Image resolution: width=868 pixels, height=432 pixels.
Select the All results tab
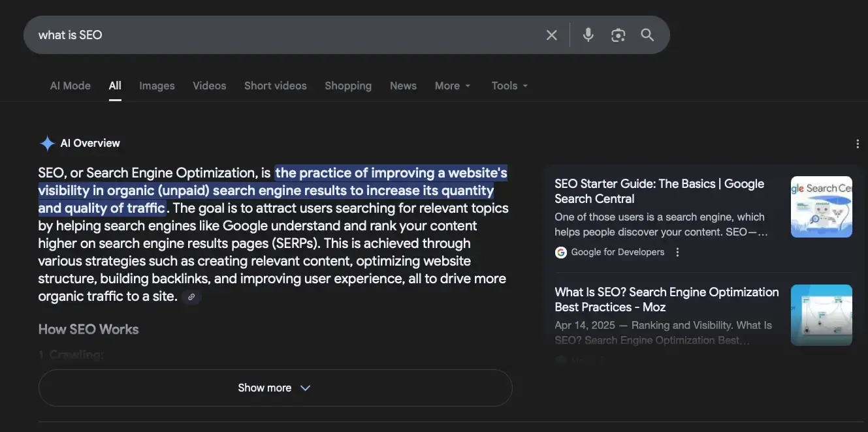point(115,85)
